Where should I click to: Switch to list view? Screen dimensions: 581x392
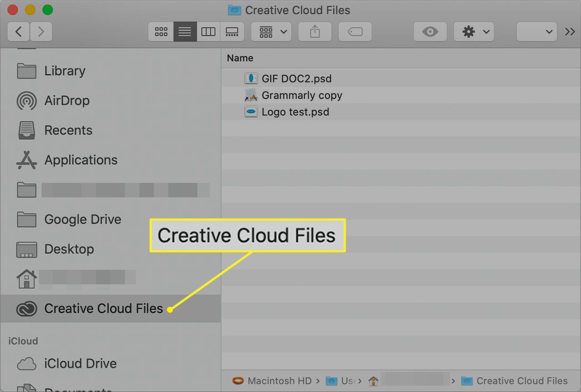click(185, 32)
